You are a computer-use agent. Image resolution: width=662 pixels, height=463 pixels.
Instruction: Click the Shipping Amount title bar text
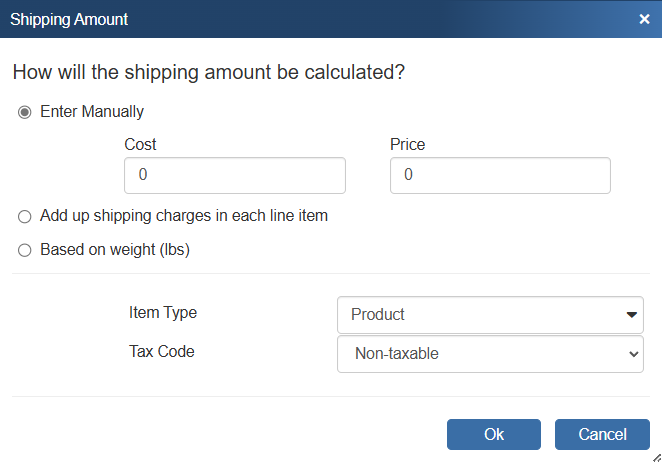[69, 19]
